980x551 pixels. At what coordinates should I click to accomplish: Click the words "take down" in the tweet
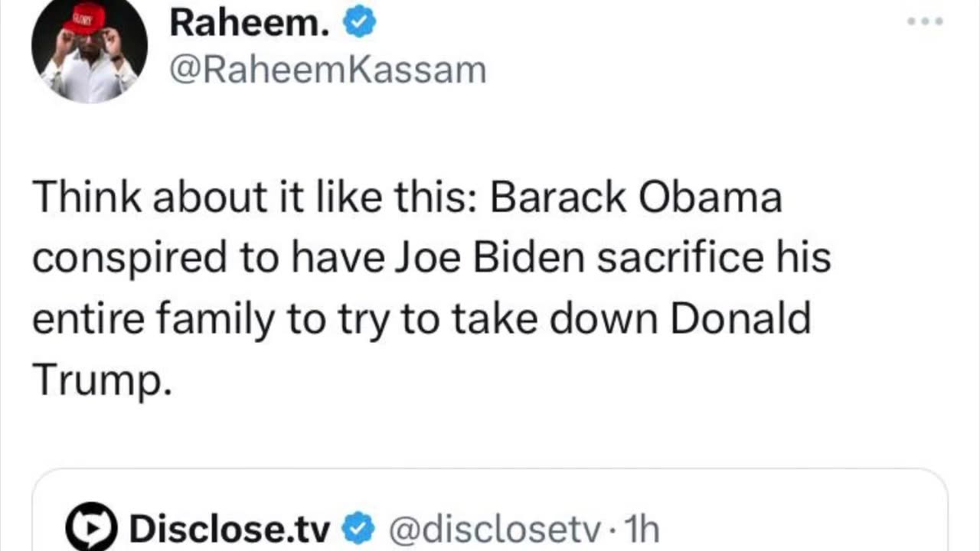[554, 318]
